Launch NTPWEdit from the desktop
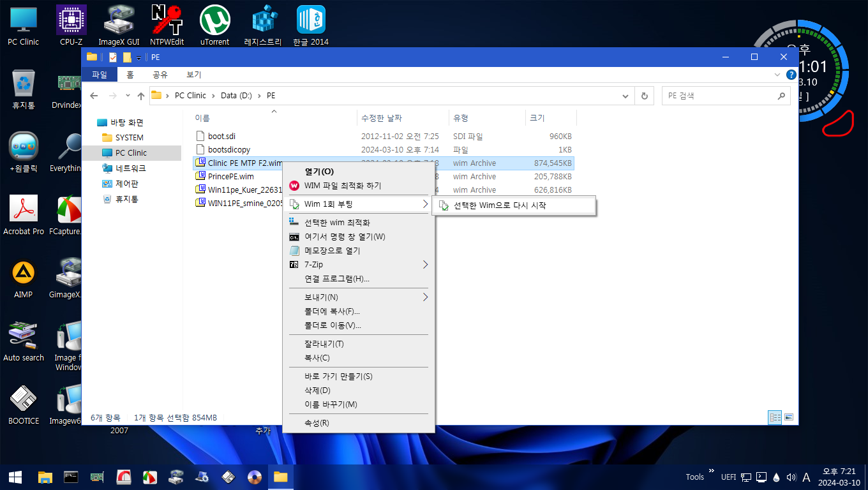 167,26
